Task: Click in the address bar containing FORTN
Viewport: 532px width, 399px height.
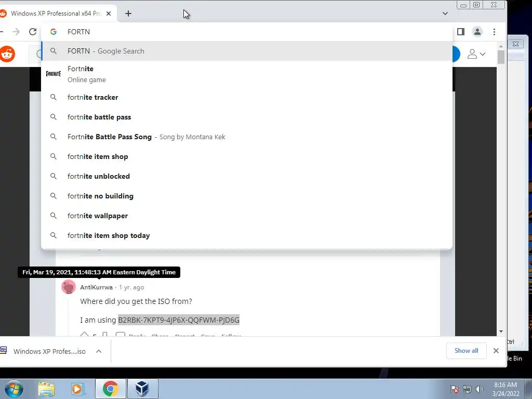Action: point(247,32)
